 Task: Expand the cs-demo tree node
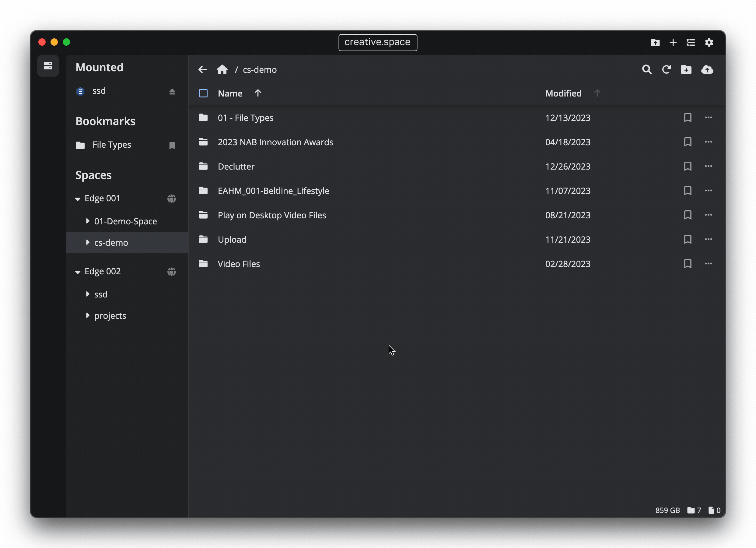[x=88, y=242]
